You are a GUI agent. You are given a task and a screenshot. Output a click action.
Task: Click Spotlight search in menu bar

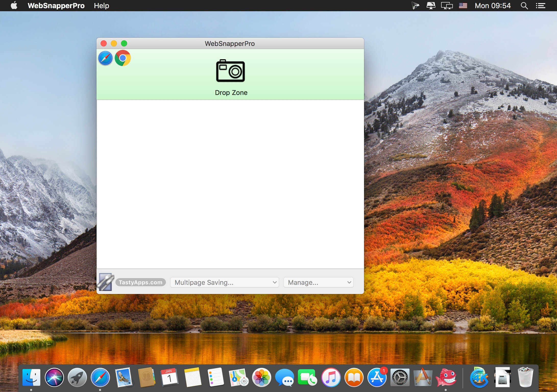(524, 6)
